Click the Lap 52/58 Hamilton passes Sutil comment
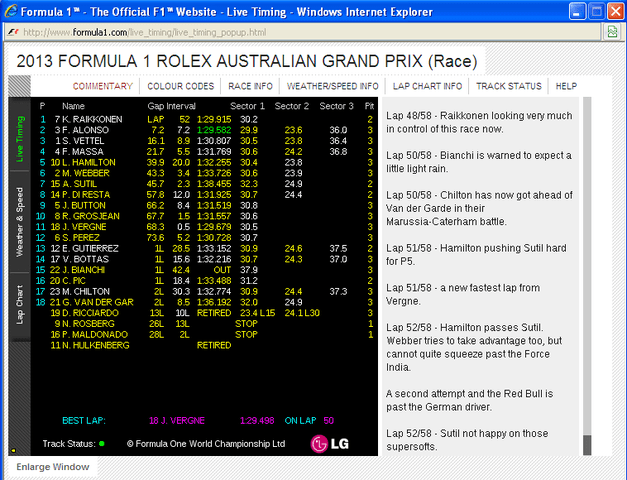This screenshot has width=627, height=480. click(474, 347)
